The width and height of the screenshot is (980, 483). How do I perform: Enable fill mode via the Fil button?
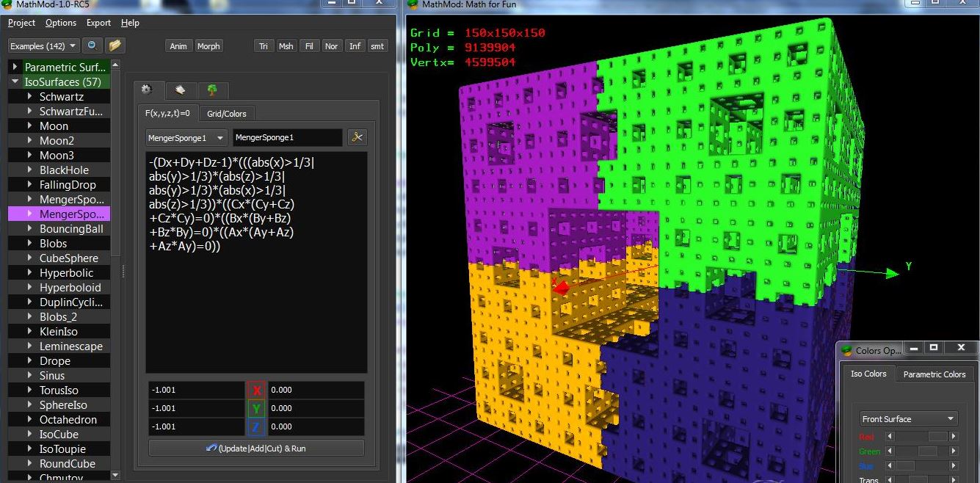[x=308, y=46]
